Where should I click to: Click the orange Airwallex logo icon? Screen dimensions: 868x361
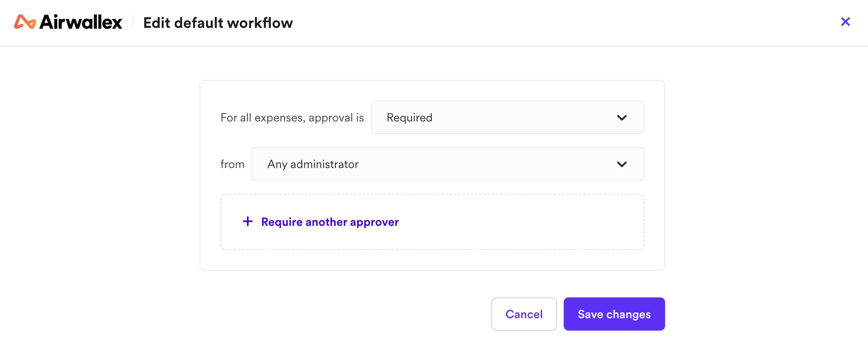click(x=25, y=22)
